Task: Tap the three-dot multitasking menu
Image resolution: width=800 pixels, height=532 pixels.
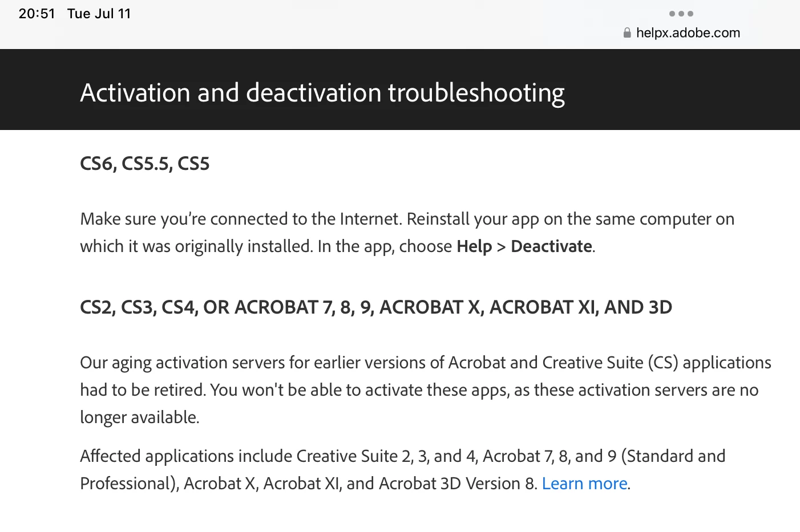Action: pos(681,14)
